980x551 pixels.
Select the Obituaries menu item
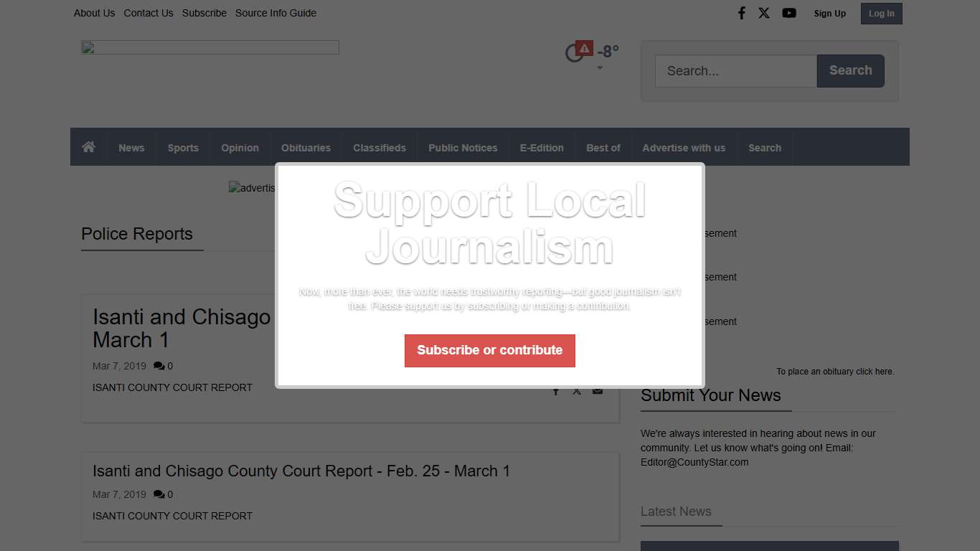pos(306,148)
